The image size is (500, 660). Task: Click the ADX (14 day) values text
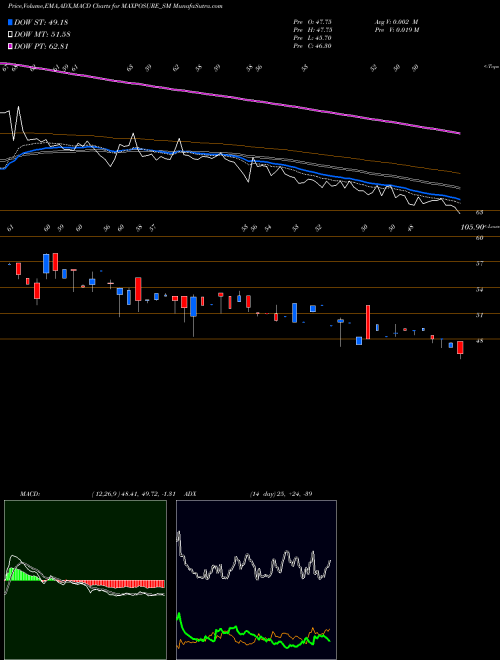click(x=281, y=494)
